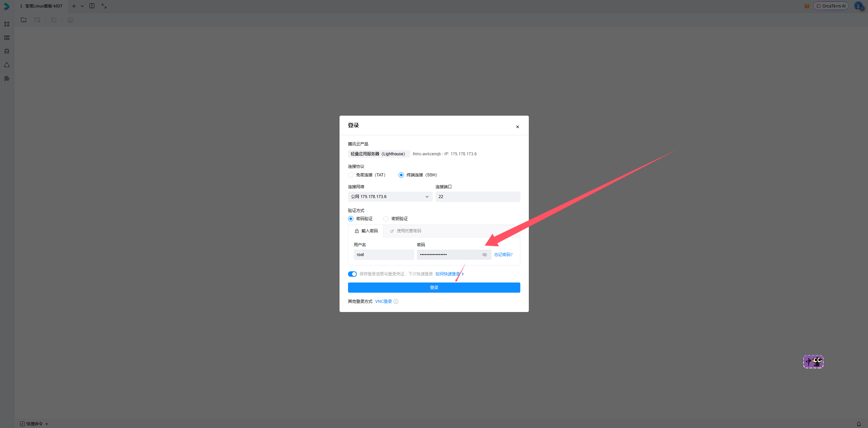
Task: Open the performance monitor toolbar icon
Action: click(71, 20)
